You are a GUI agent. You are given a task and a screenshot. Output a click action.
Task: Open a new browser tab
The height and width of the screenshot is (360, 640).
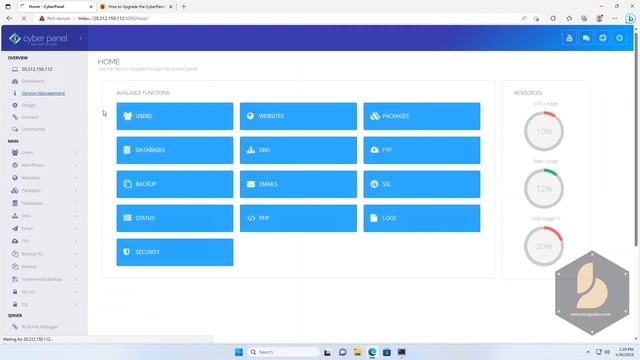184,7
